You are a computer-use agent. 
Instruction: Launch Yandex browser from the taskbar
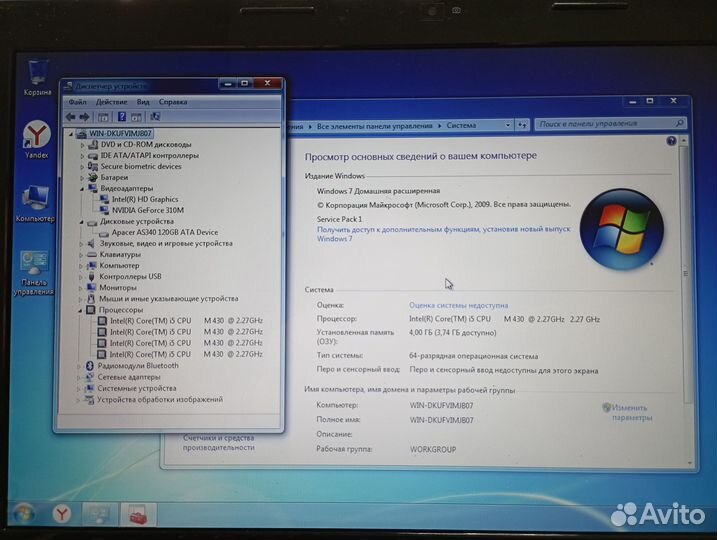point(61,514)
